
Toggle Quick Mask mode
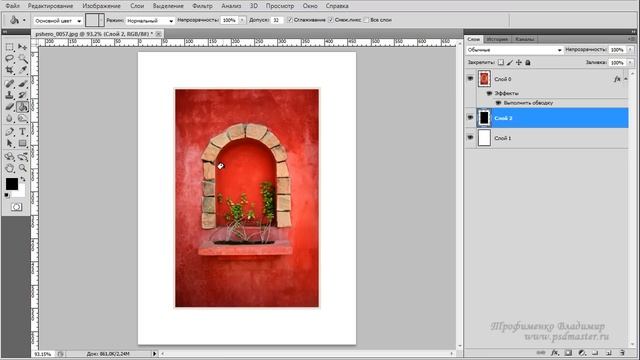coord(16,207)
